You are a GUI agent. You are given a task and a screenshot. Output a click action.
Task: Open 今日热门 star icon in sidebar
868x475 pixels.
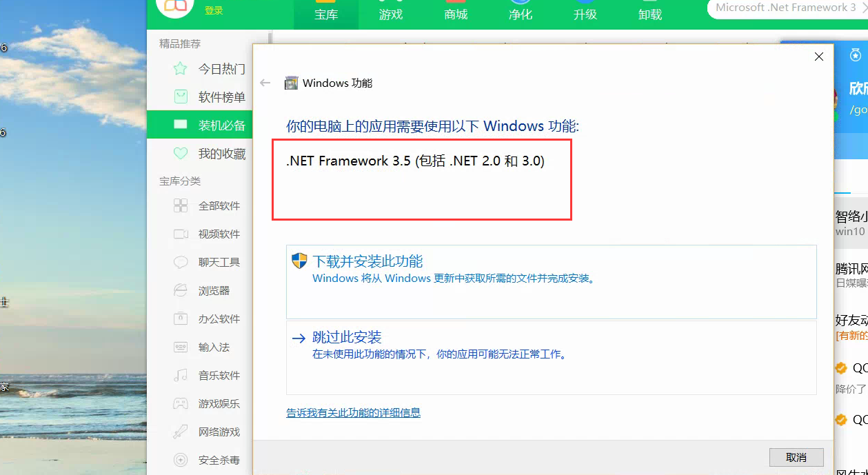click(x=180, y=68)
